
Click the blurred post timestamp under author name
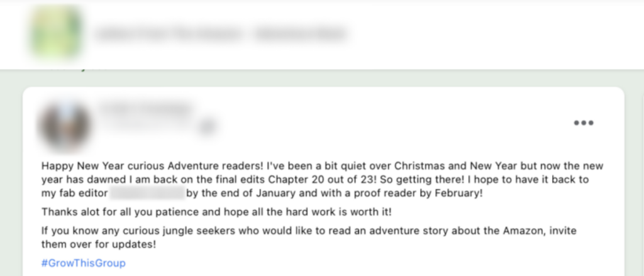coord(146,126)
